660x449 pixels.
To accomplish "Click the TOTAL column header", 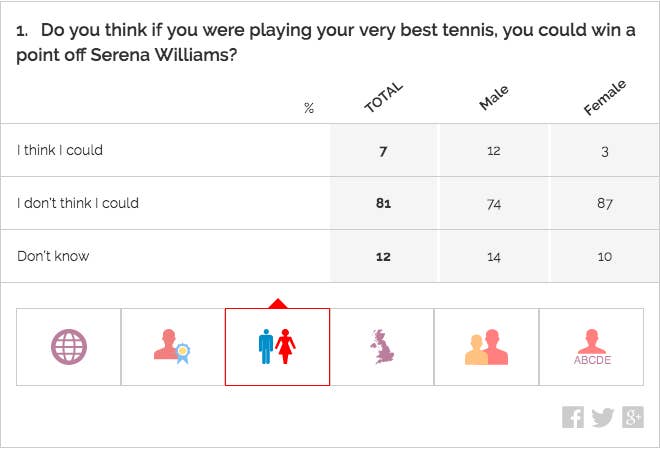I will [x=383, y=97].
